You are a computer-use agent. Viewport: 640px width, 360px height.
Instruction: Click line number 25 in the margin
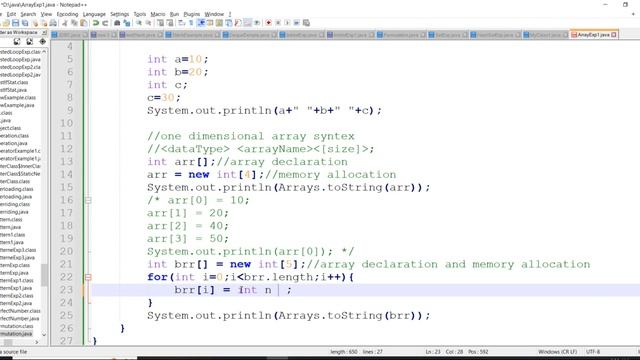point(66,316)
